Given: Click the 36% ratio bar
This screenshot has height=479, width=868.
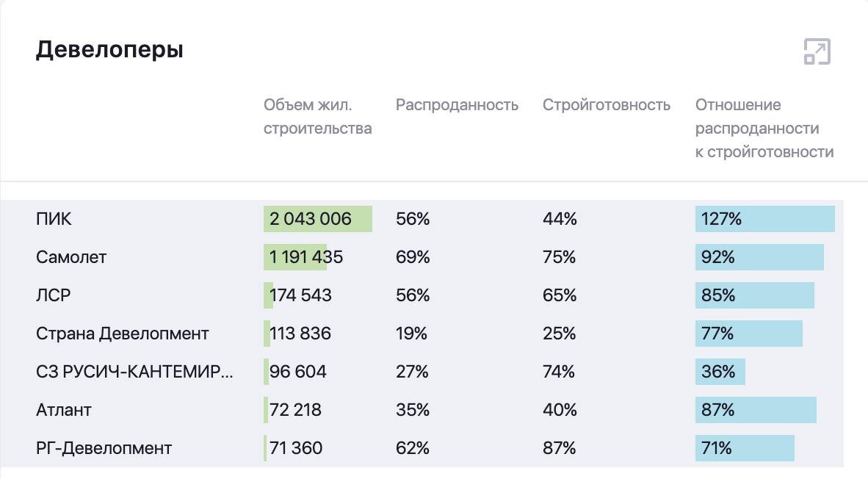Looking at the screenshot, I should pos(720,372).
